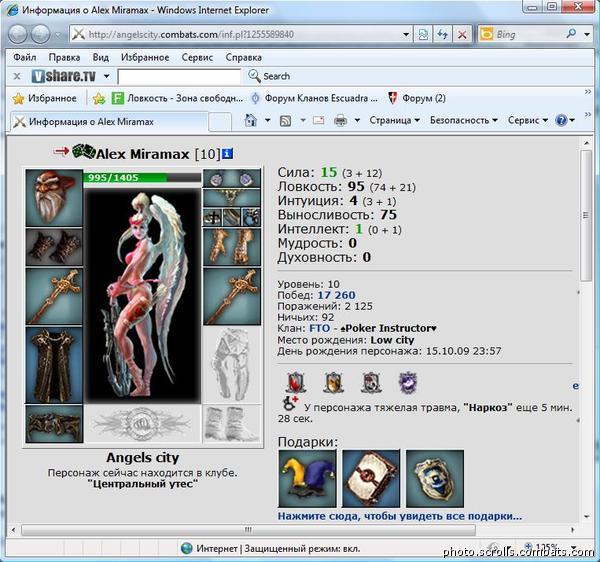This screenshot has width=600, height=562.
Task: Click the browser Back button
Action: pos(18,34)
